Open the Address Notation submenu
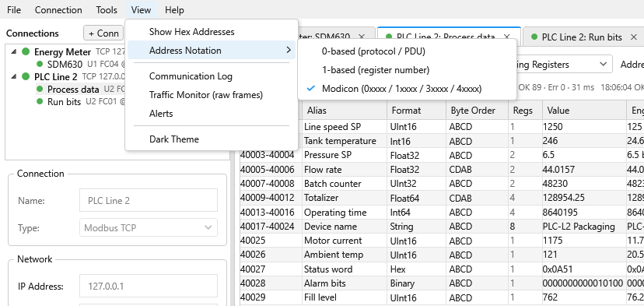This screenshot has height=306, width=644. coord(212,50)
